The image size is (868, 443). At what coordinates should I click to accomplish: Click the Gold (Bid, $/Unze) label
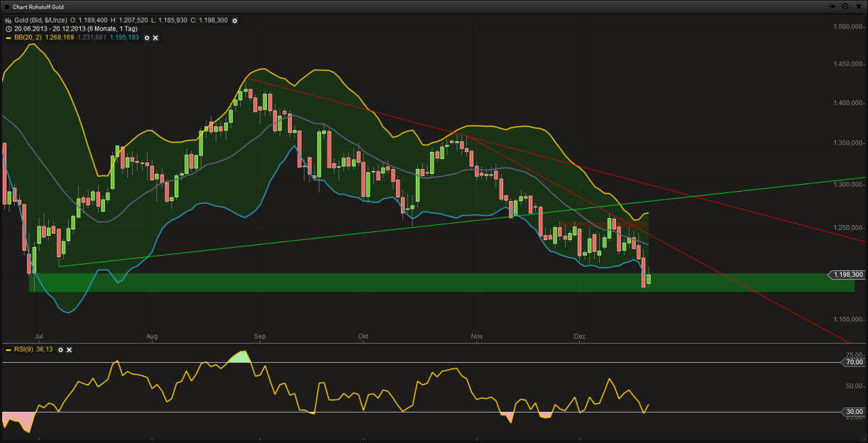pos(39,21)
